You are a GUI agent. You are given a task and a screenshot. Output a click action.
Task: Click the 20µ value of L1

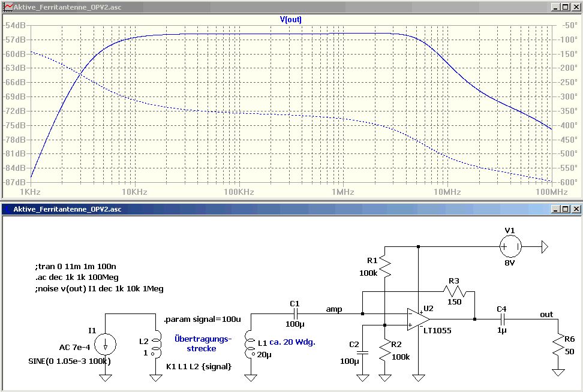(264, 354)
